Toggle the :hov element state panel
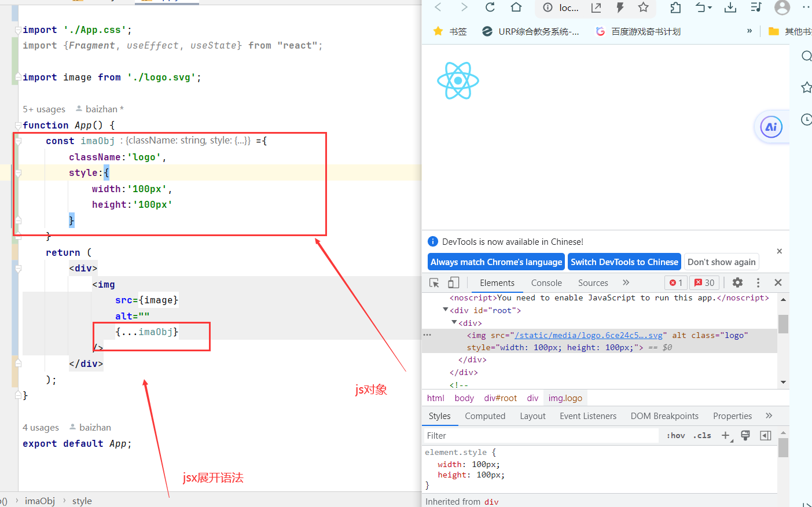Viewport: 812px width, 507px height. point(675,436)
